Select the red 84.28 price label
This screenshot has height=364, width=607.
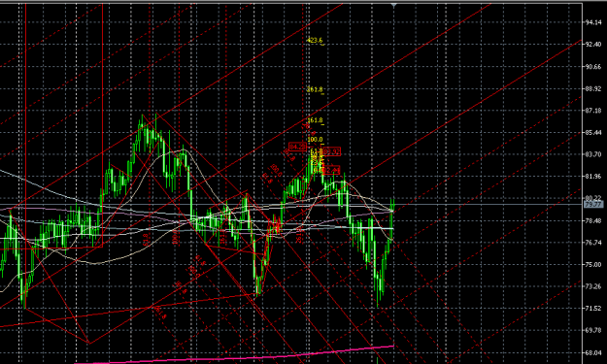298,147
